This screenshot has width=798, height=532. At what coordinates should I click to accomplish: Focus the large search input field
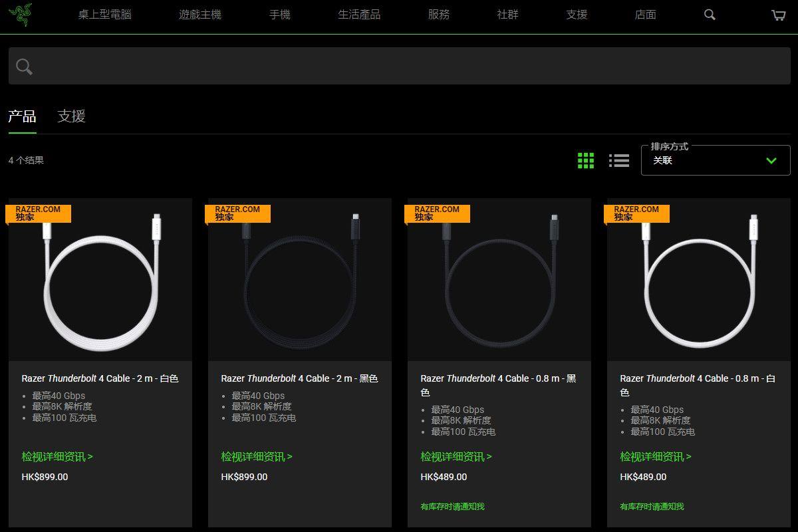399,66
